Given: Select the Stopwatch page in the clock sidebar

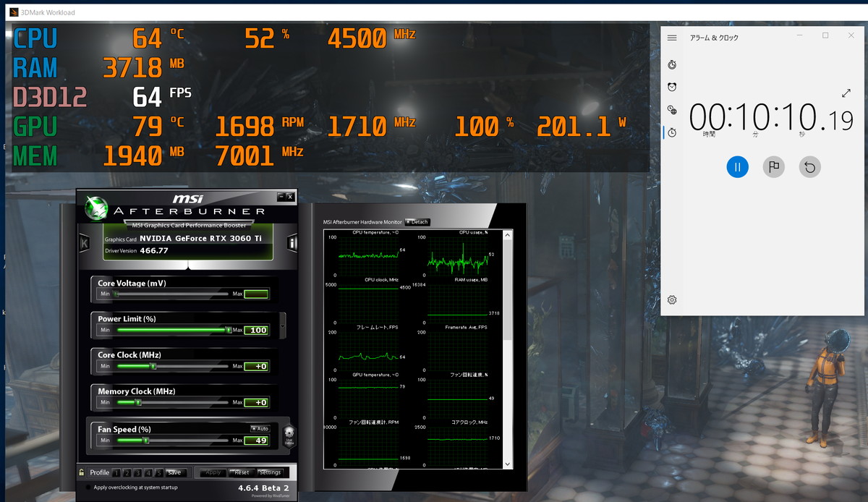Looking at the screenshot, I should point(672,132).
